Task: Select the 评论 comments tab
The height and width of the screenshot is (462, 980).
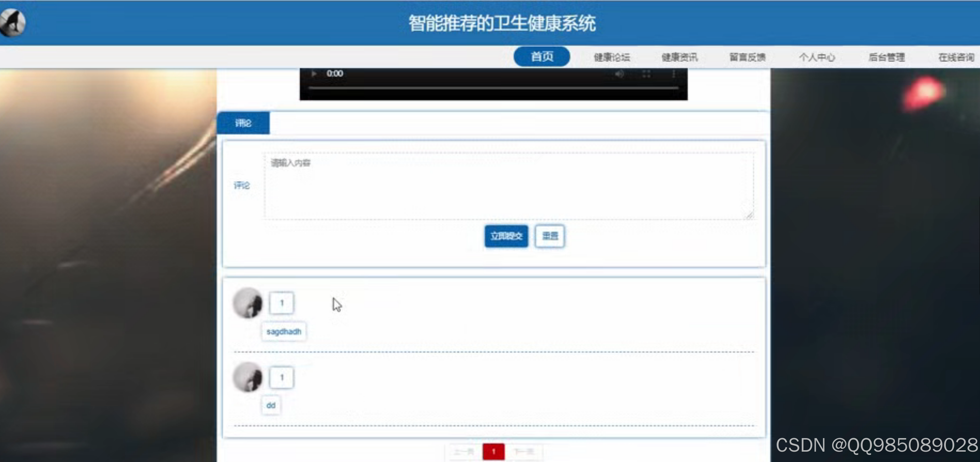Action: (243, 122)
